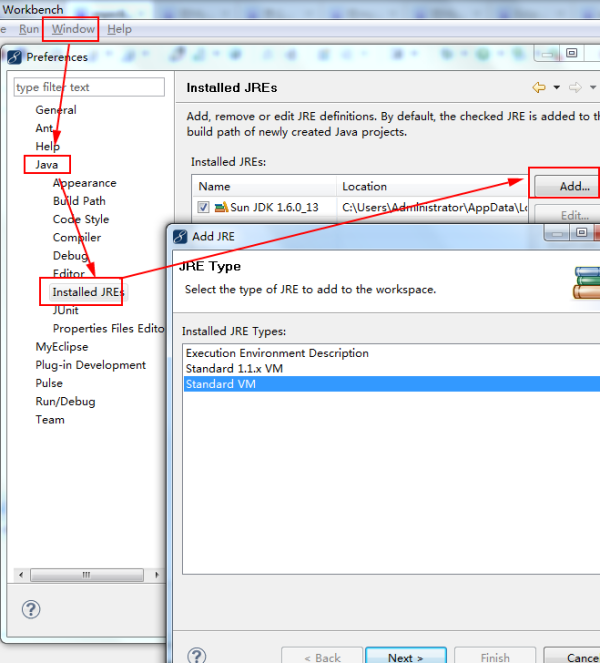Open Editor preferences under Java
Image resolution: width=600 pixels, height=663 pixels.
(x=68, y=274)
